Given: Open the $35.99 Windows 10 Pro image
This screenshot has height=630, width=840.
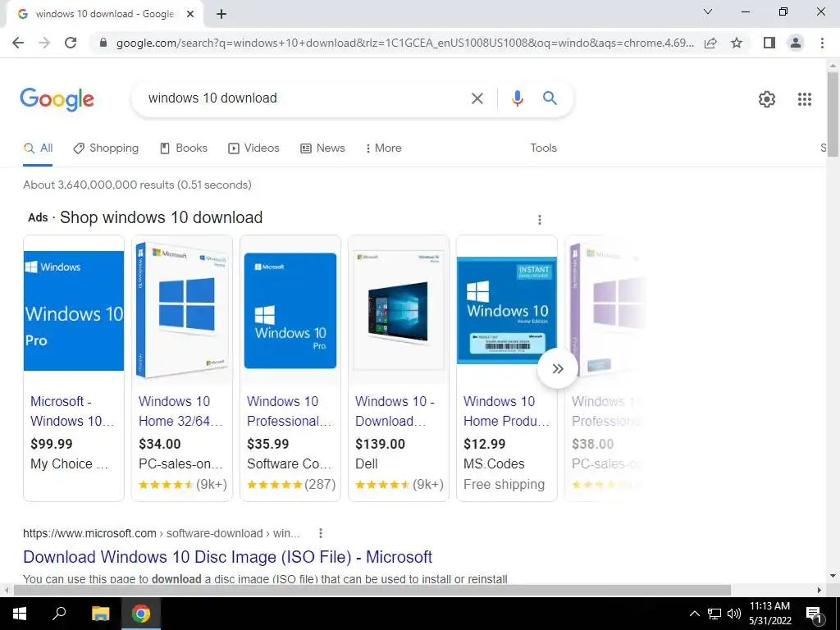Looking at the screenshot, I should point(290,311).
